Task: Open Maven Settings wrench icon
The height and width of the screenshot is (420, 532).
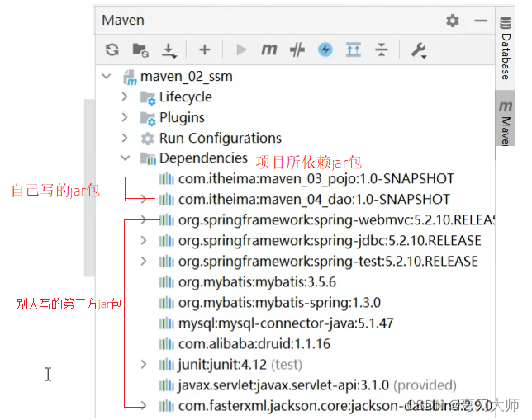Action: pyautogui.click(x=419, y=50)
